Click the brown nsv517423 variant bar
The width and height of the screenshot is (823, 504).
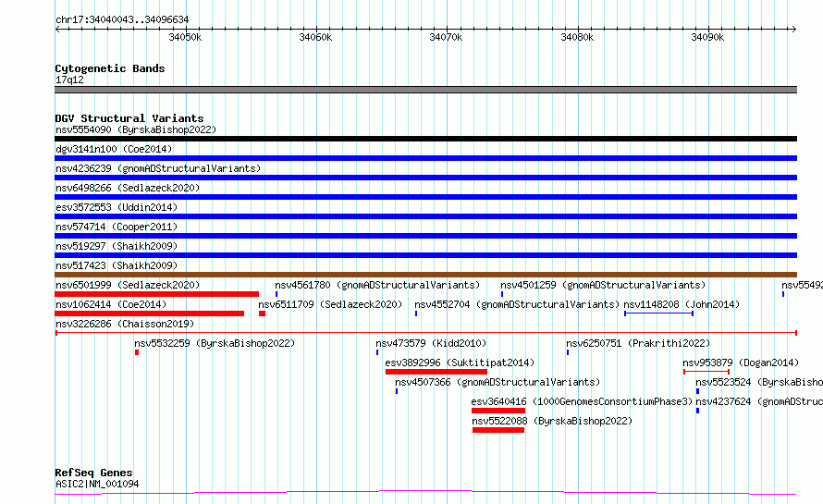pos(425,275)
